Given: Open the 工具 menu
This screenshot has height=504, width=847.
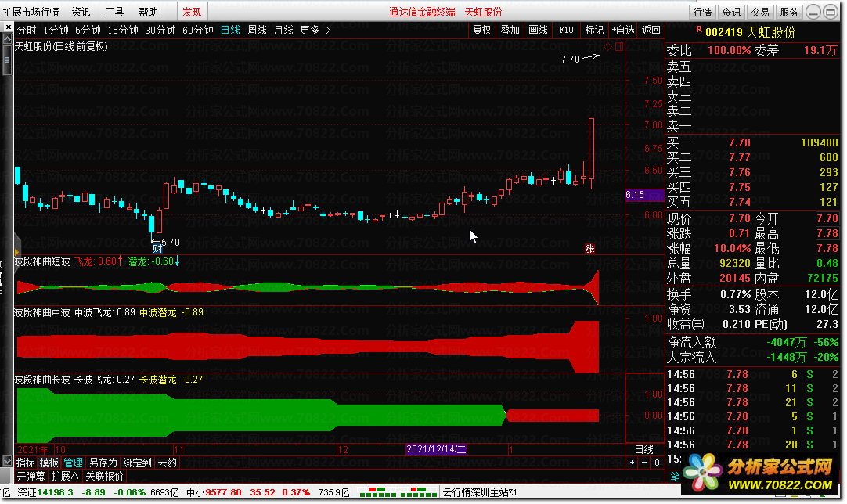Looking at the screenshot, I should click(114, 11).
